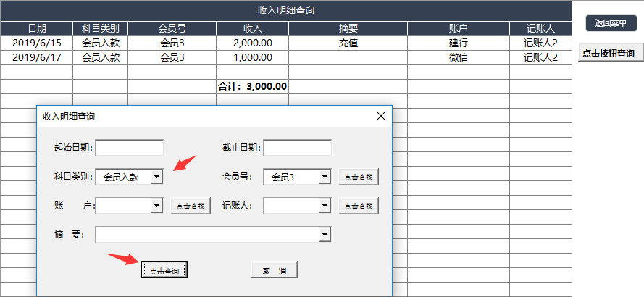This screenshot has width=644, height=297.
Task: Click 记账人2 in the 2019/6/17 row
Action: 540,57
